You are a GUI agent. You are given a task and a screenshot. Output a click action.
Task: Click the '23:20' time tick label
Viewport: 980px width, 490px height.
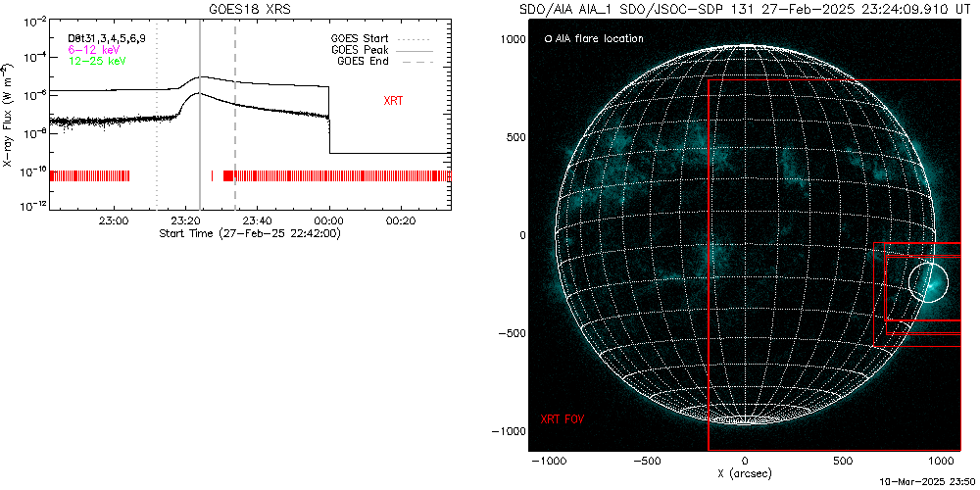click(x=185, y=220)
